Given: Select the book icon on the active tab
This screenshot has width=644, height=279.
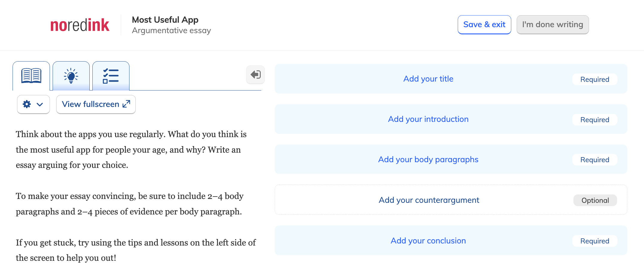Looking at the screenshot, I should pyautogui.click(x=31, y=76).
